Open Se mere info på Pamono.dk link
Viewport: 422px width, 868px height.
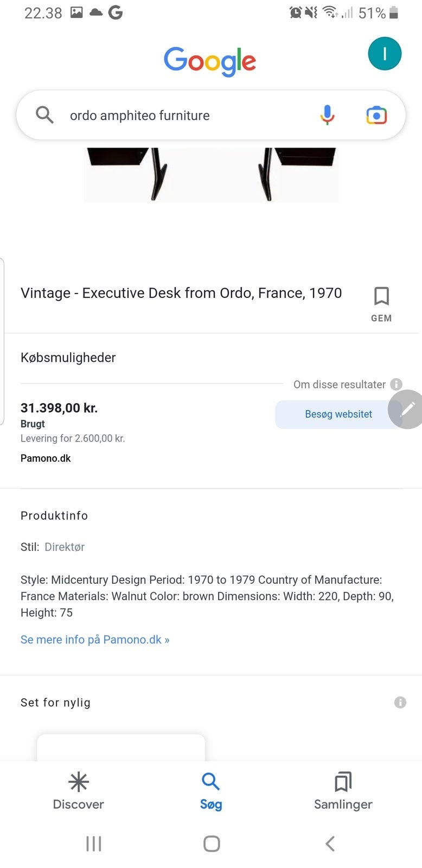click(x=95, y=639)
